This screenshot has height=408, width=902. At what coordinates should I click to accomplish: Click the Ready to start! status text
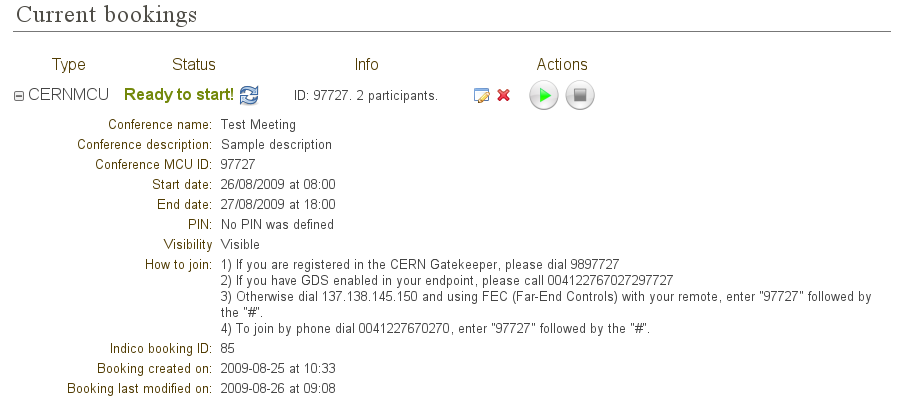click(x=179, y=95)
